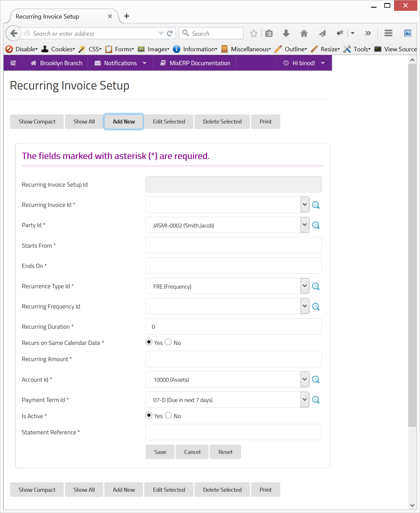Open lookup search for Payment Term Id
This screenshot has height=513, width=420.
click(316, 400)
